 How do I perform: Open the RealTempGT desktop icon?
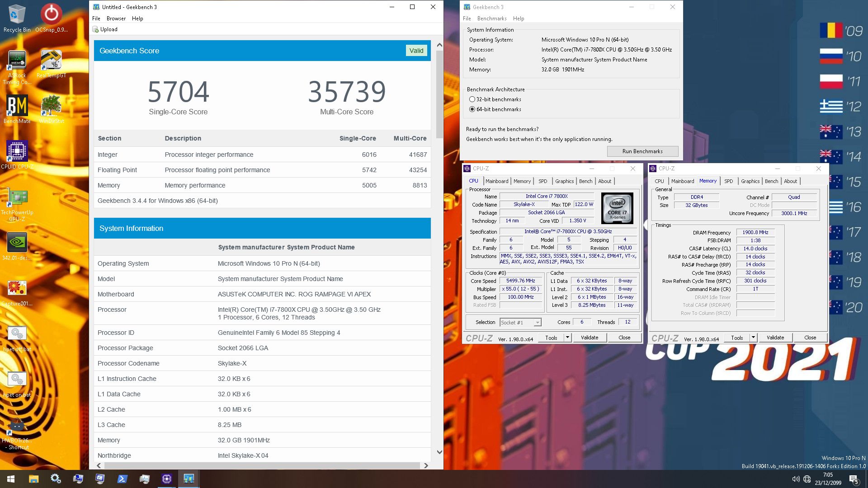(x=51, y=64)
